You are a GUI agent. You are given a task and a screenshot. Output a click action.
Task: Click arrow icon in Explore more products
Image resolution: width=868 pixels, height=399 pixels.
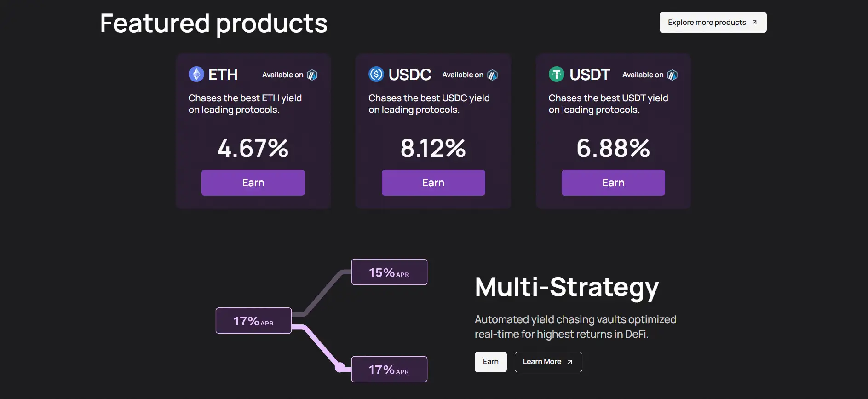pyautogui.click(x=754, y=23)
